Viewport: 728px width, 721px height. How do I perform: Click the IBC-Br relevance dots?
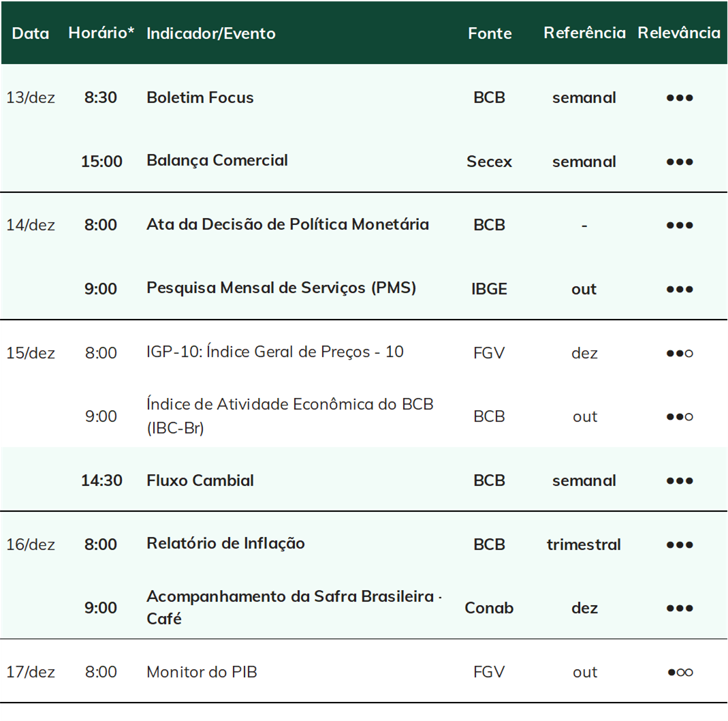click(680, 416)
